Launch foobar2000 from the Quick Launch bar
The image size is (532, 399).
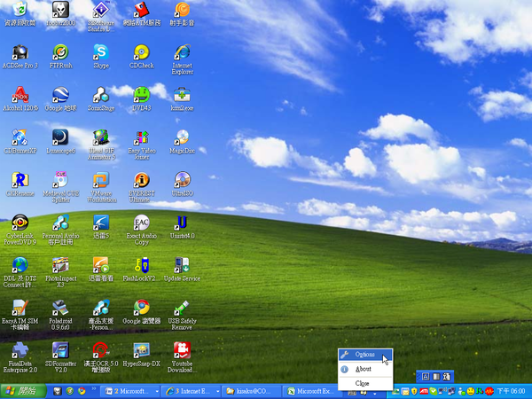coord(58,391)
